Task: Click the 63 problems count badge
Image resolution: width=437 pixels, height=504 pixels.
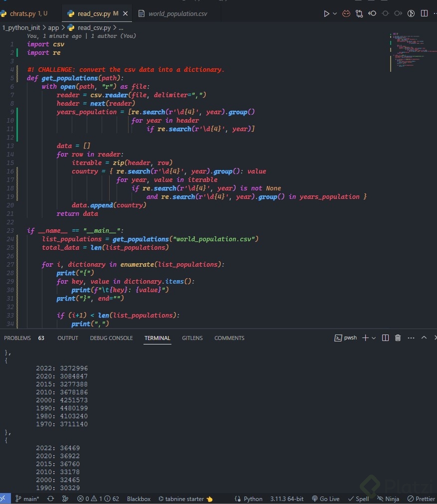Action: (x=41, y=338)
